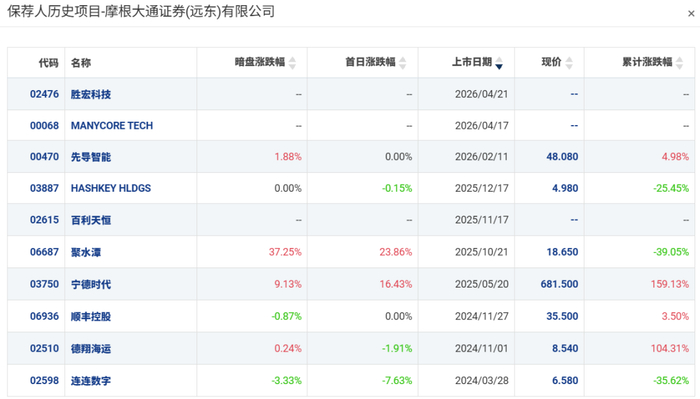Open stock code 06936 link

click(x=44, y=316)
